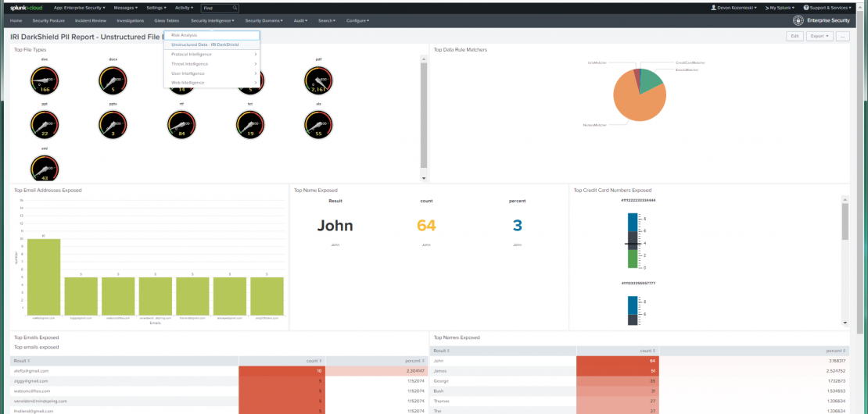
Task: Expand the Protocol Intelligence submenu
Action: (212, 54)
